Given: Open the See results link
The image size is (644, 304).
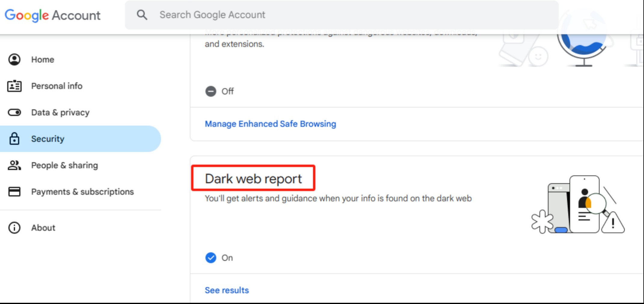Looking at the screenshot, I should click(x=227, y=290).
